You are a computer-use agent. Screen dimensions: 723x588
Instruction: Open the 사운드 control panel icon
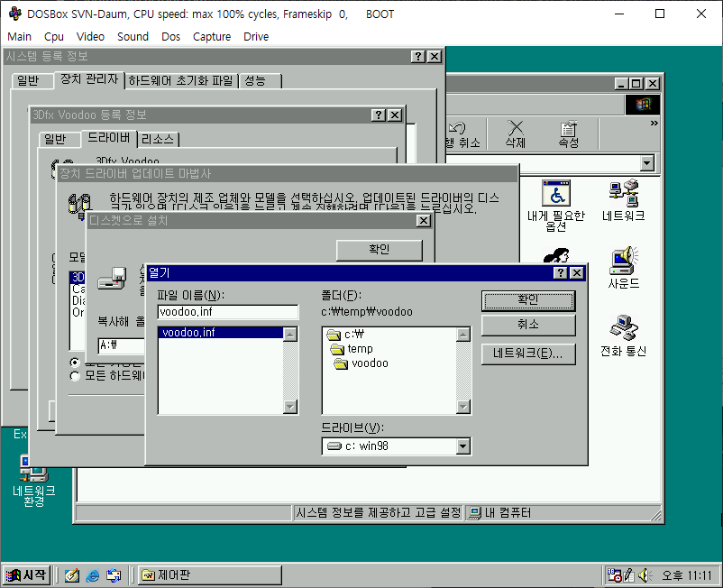(624, 268)
